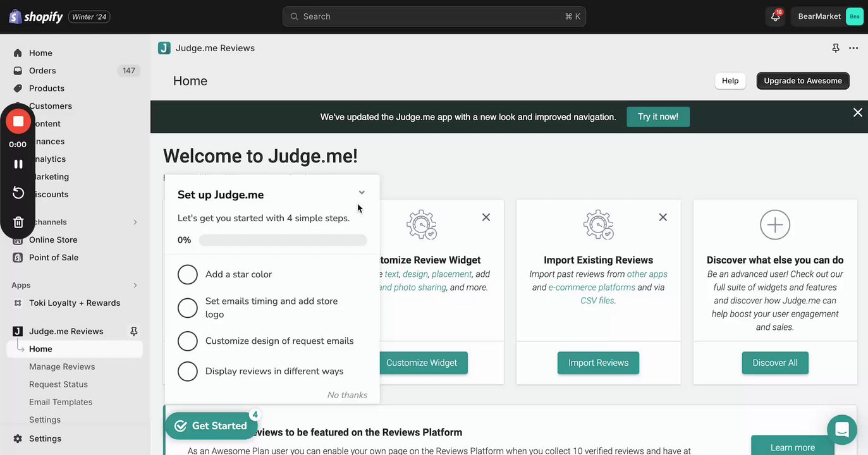Click the Orders inbox icon
This screenshot has height=455, width=868.
point(18,71)
